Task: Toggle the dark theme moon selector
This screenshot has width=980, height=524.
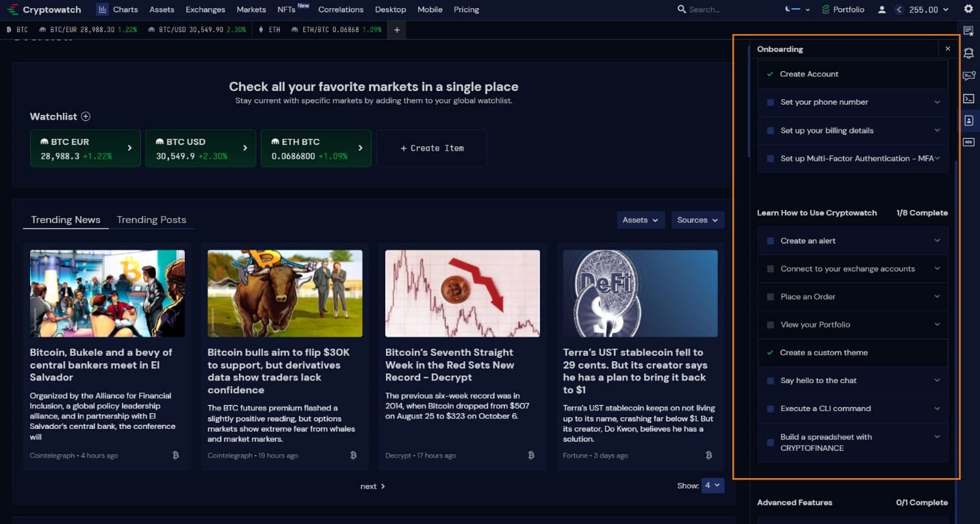Action: coord(797,10)
